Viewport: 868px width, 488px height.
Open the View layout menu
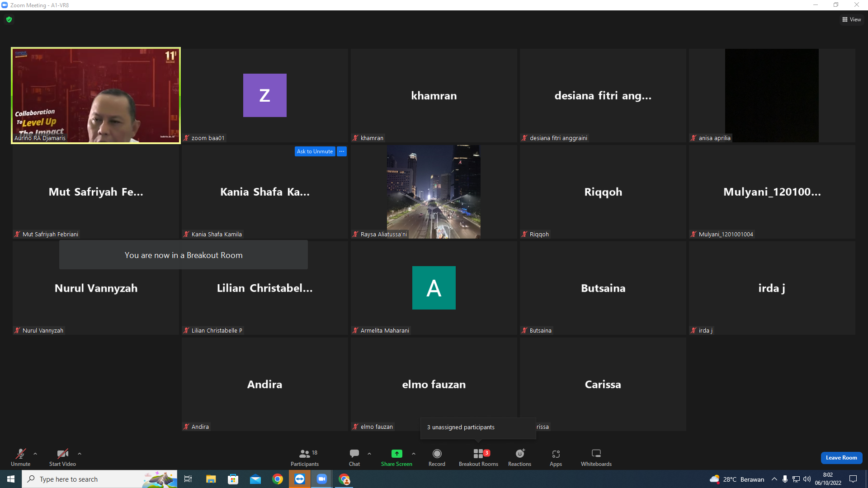(852, 19)
